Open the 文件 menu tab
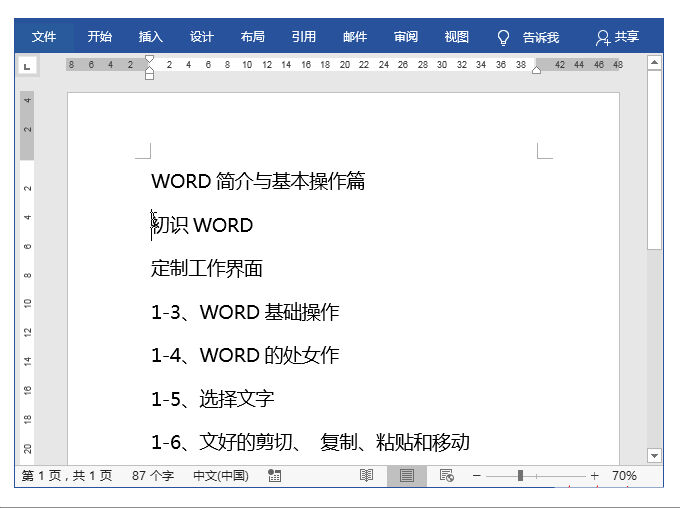Viewport: 680px width, 508px height. pyautogui.click(x=44, y=36)
